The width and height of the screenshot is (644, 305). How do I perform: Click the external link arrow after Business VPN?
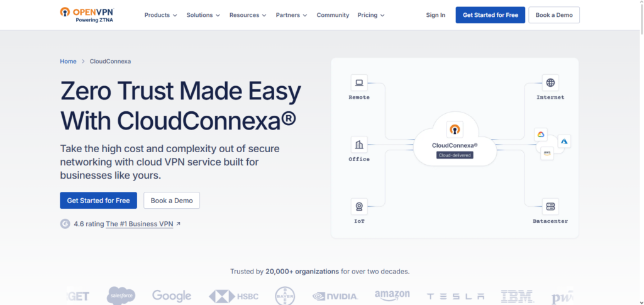click(178, 224)
